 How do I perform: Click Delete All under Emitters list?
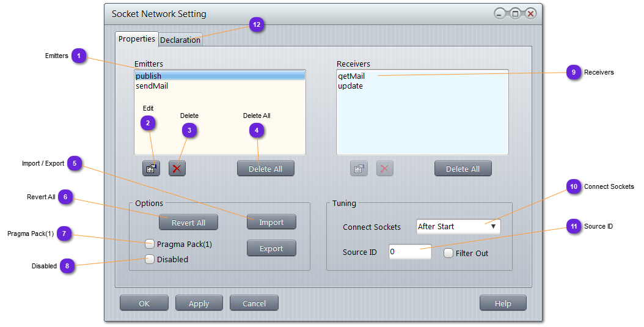[x=265, y=169]
